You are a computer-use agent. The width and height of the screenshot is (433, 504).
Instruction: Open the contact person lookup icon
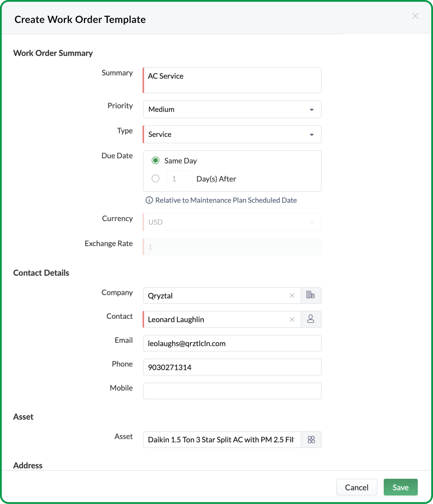312,319
